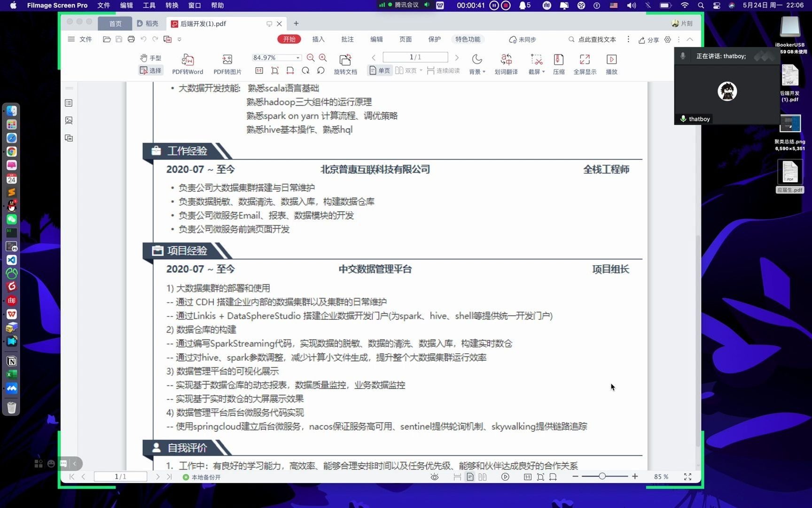Click the 分享 share button

[648, 40]
